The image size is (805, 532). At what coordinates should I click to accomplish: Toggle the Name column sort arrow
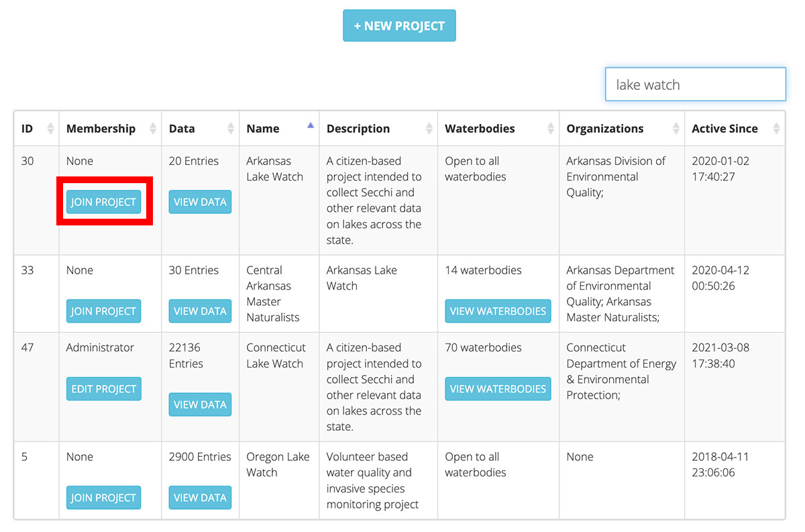coord(310,125)
